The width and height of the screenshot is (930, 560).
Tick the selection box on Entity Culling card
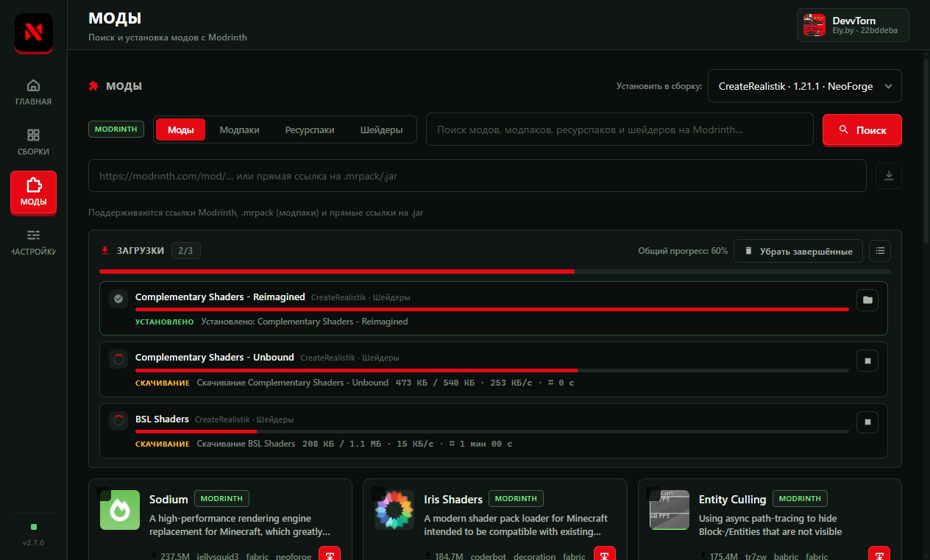[653, 494]
